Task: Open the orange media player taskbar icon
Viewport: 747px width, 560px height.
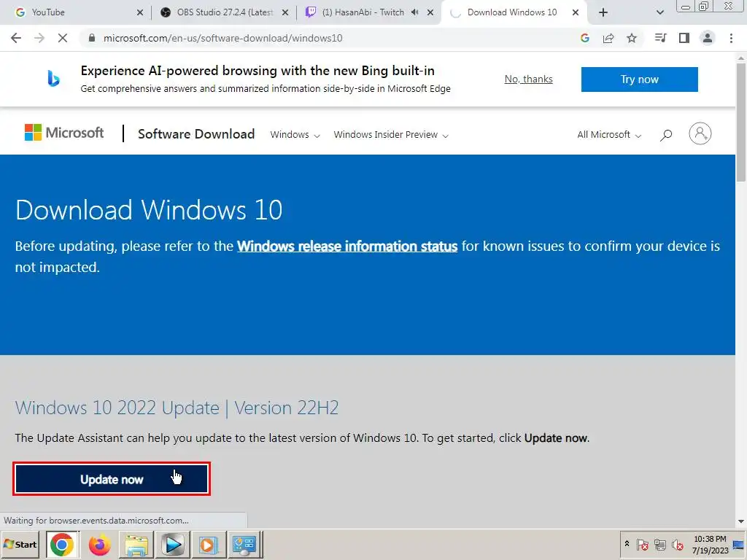Action: pos(208,544)
